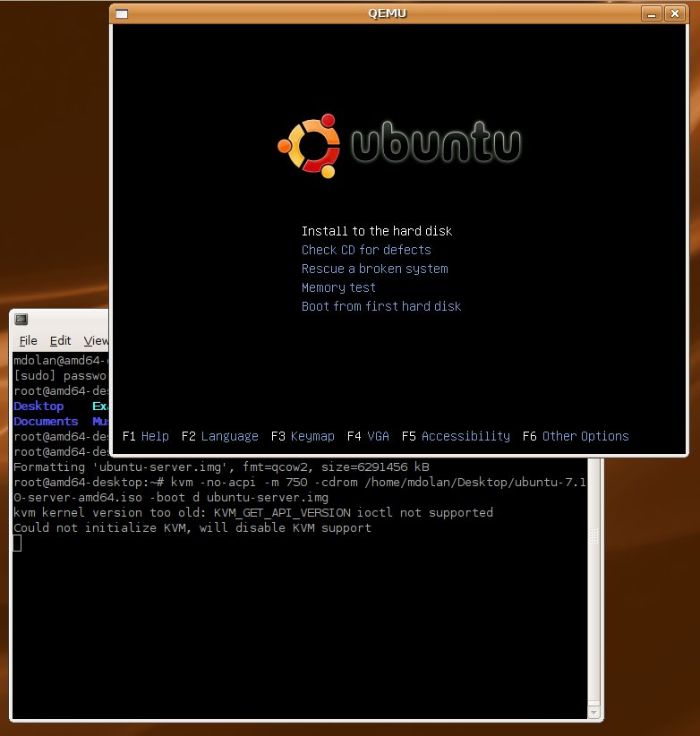Select Check CD for defects

(x=366, y=250)
